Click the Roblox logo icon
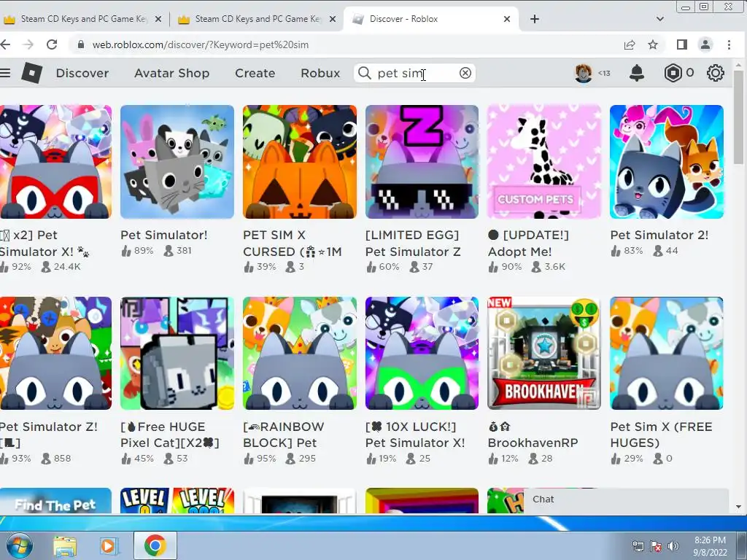This screenshot has width=747, height=560. click(x=32, y=73)
